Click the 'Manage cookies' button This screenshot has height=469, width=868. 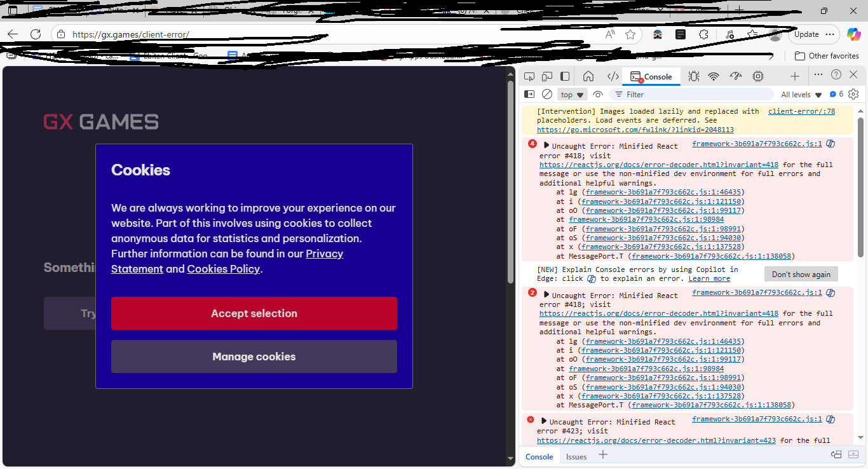(x=254, y=357)
